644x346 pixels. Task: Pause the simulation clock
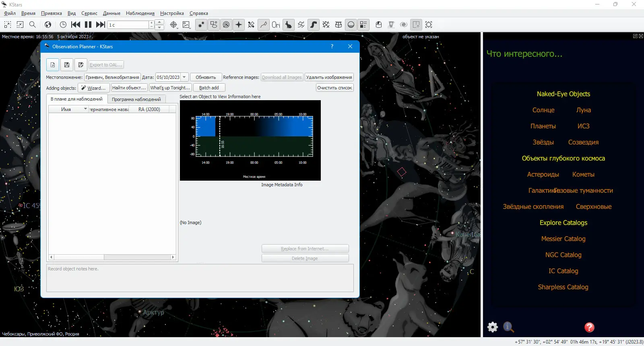tap(88, 25)
